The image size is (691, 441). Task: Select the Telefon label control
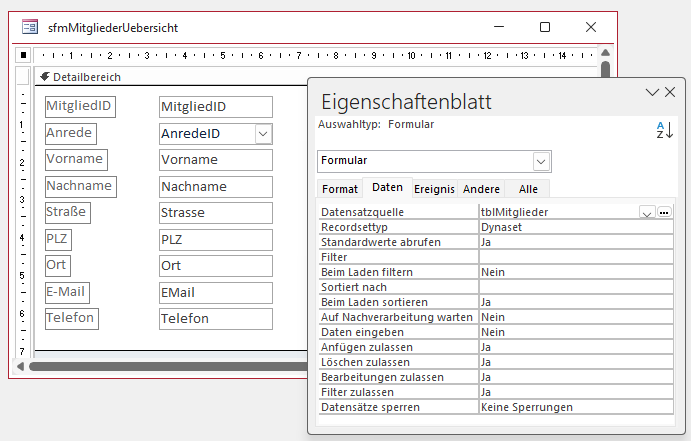point(72,319)
